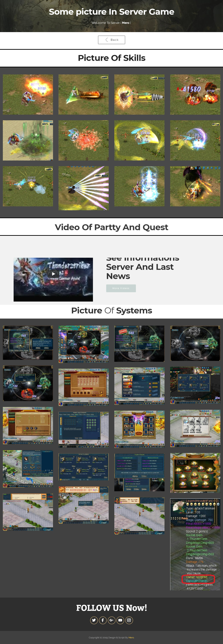Open the first fire explosion skill picture

pyautogui.click(x=28, y=94)
